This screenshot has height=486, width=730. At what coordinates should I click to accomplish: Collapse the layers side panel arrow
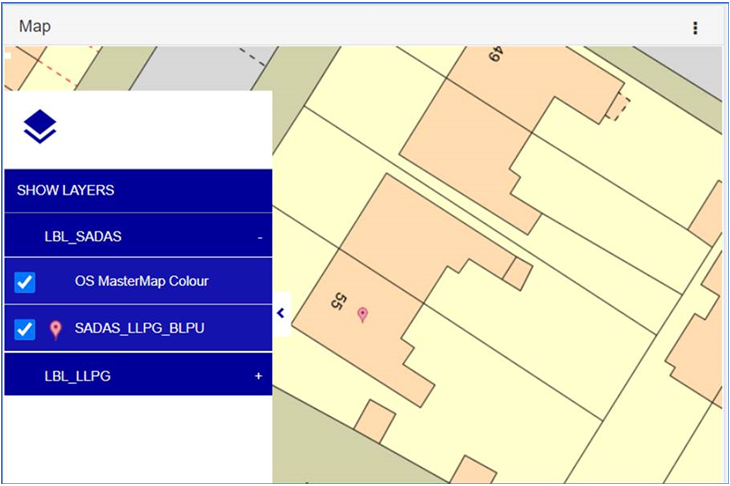281,313
